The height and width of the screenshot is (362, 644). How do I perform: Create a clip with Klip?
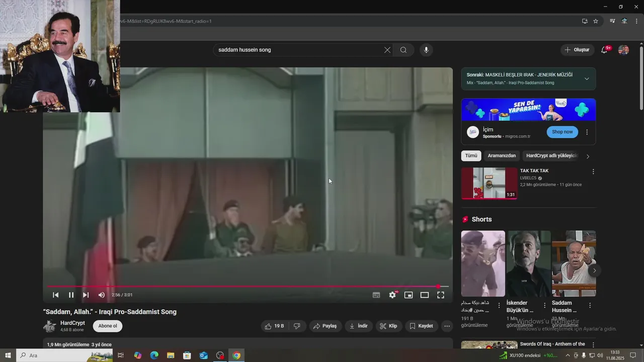pyautogui.click(x=388, y=326)
